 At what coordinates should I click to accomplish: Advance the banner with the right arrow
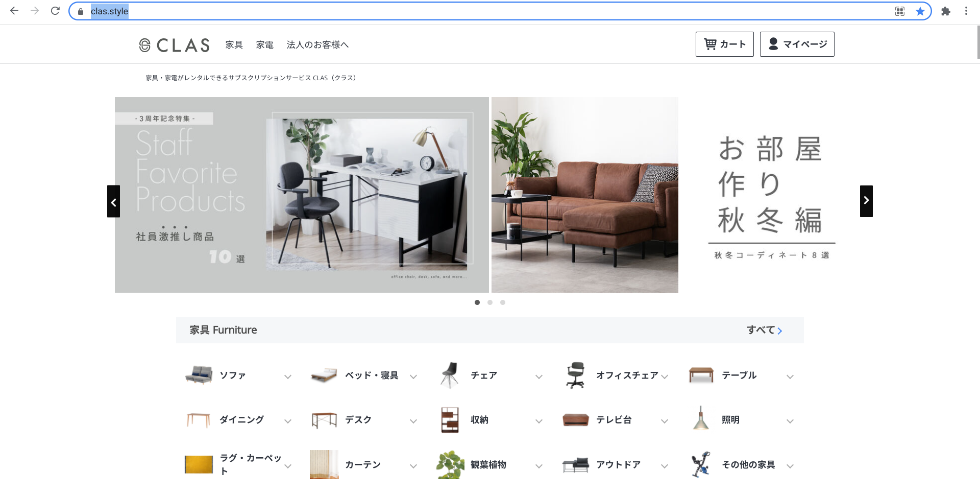866,201
